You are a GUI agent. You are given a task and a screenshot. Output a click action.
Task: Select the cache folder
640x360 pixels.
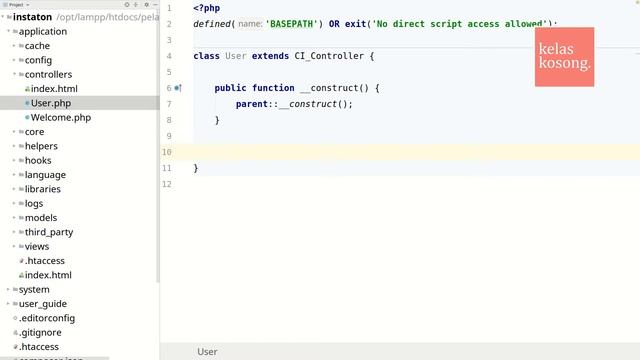37,46
